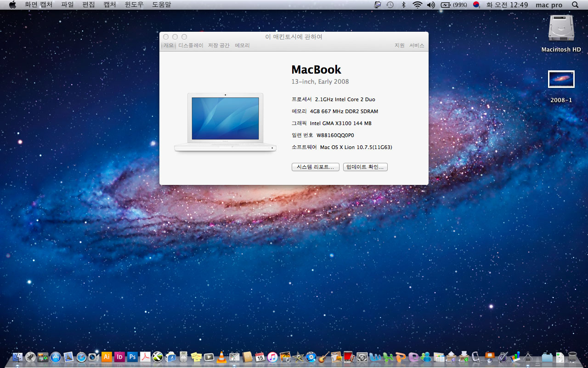Open VLC media player cone icon

coord(221,356)
